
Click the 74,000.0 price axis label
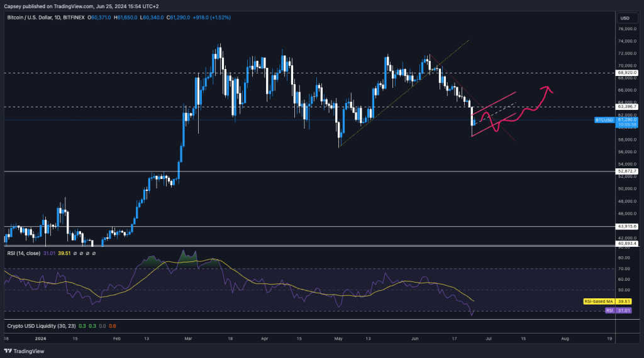628,41
